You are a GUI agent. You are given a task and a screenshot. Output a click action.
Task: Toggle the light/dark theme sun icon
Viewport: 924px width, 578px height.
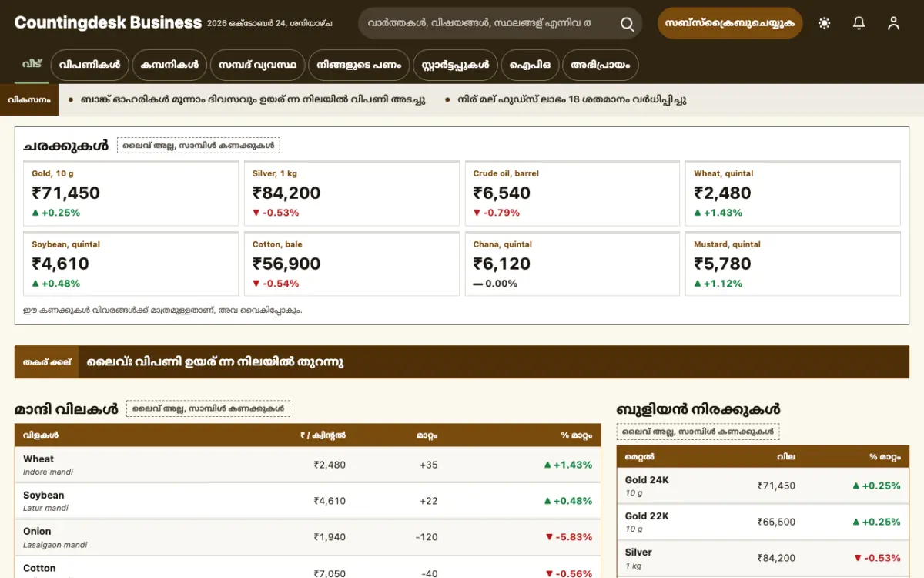click(825, 23)
